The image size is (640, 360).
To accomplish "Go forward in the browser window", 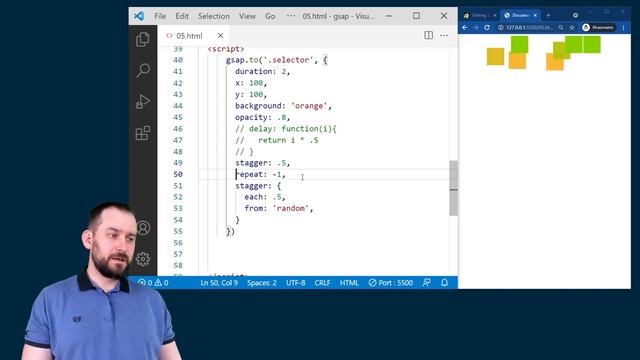I will click(x=476, y=27).
